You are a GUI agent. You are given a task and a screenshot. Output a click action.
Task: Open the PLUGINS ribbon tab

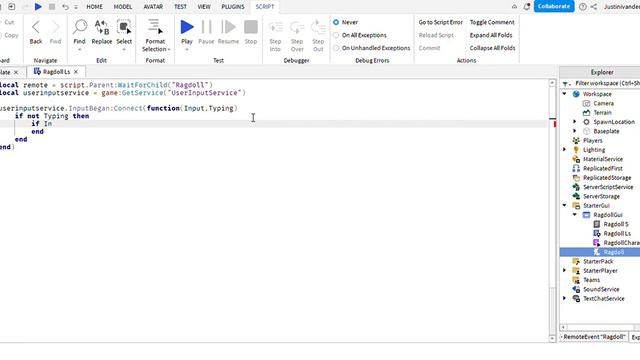click(233, 7)
